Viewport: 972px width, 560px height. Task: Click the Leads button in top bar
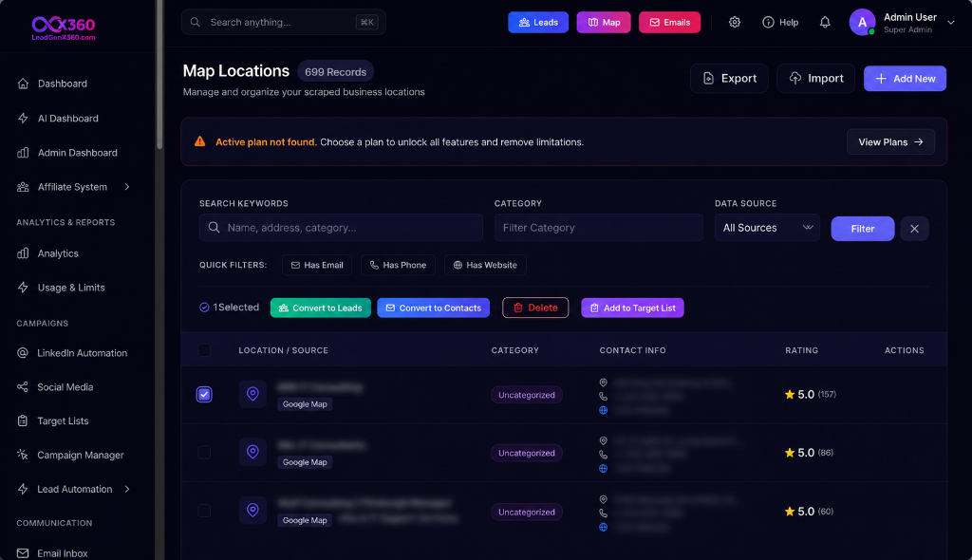(x=538, y=23)
